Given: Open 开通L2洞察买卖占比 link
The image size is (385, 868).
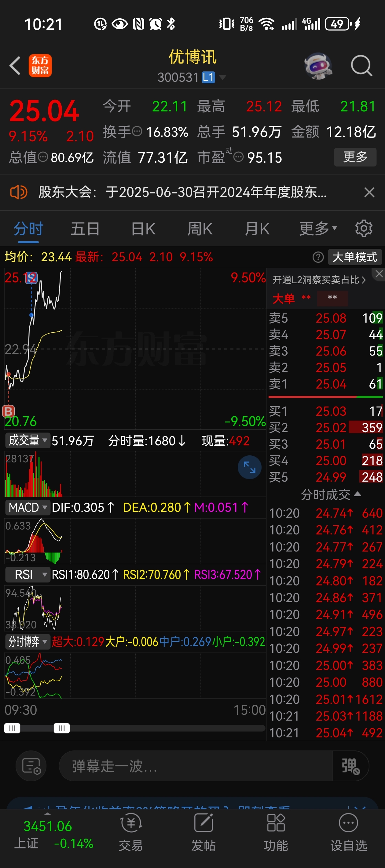Looking at the screenshot, I should (x=319, y=280).
